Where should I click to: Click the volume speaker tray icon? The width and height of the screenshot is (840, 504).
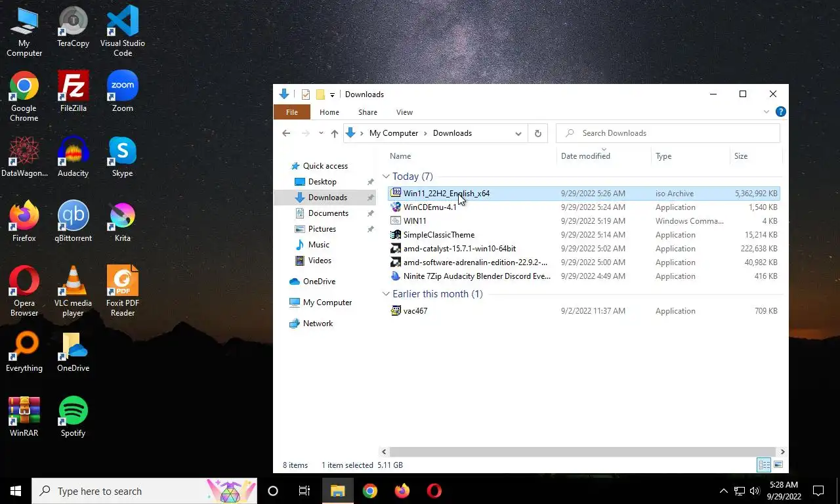tap(755, 491)
